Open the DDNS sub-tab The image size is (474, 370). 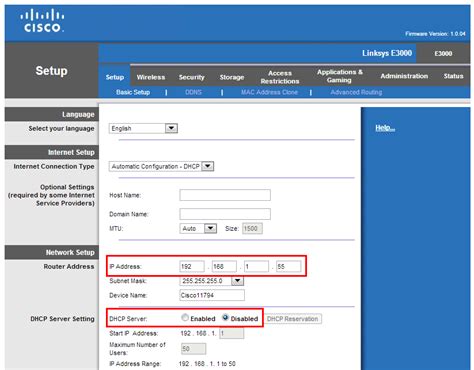pos(193,92)
